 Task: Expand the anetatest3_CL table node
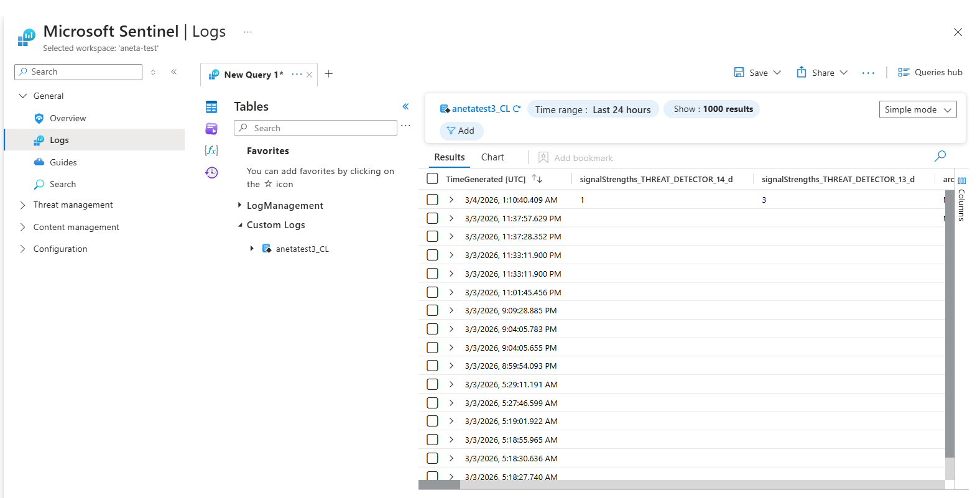[x=252, y=248]
